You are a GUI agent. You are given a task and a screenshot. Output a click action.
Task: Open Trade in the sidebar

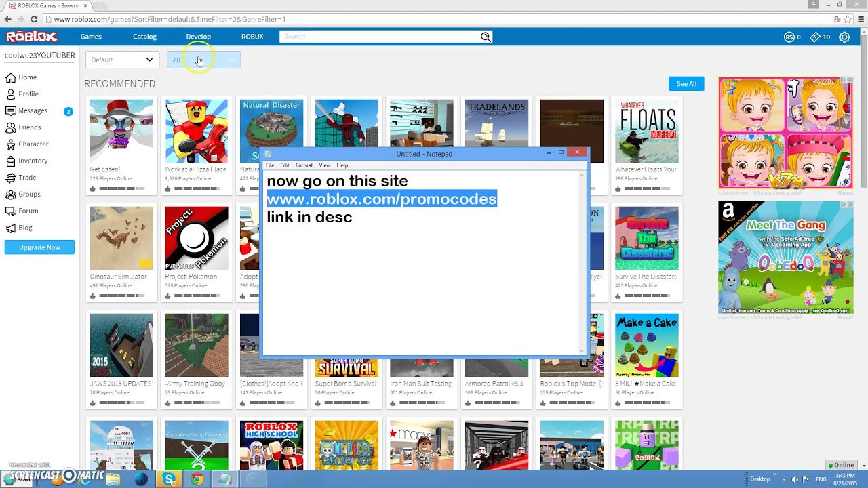tap(22, 178)
